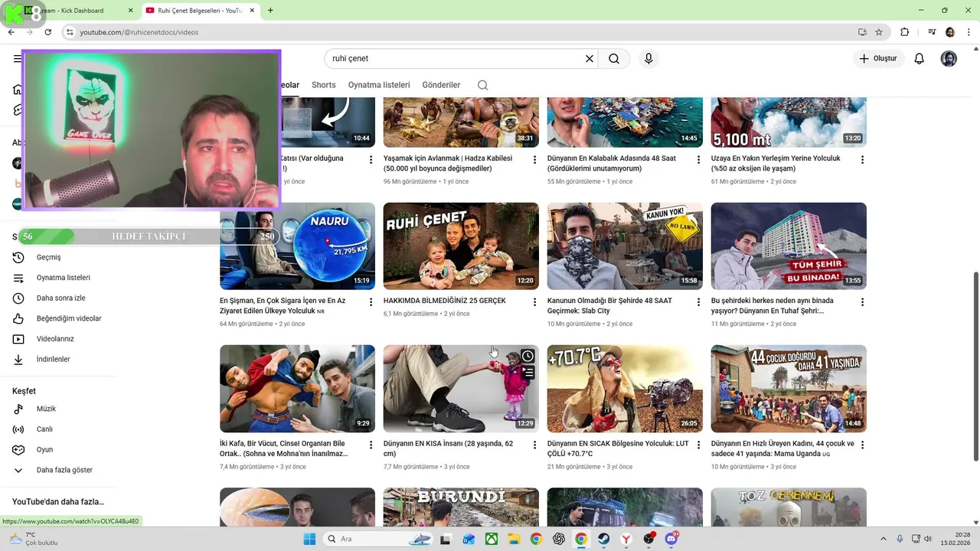Switch to Gönderiler channel tab
The height and width of the screenshot is (551, 980).
(441, 85)
